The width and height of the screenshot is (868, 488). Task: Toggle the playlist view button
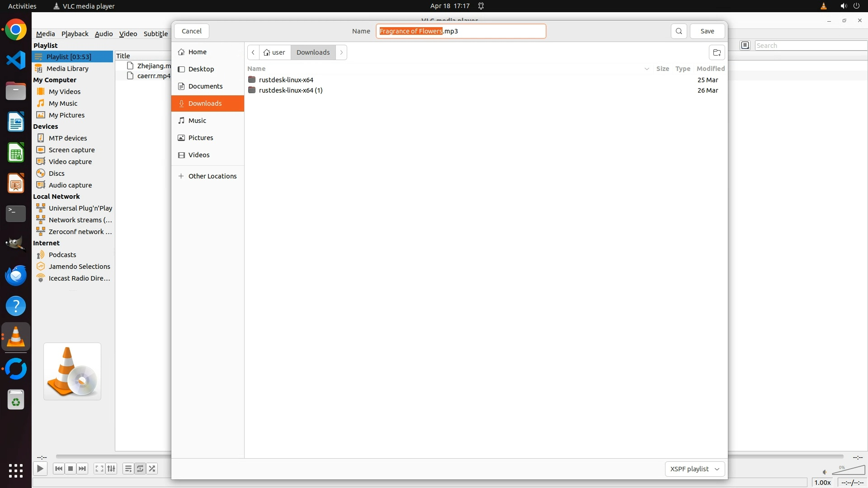(x=128, y=469)
